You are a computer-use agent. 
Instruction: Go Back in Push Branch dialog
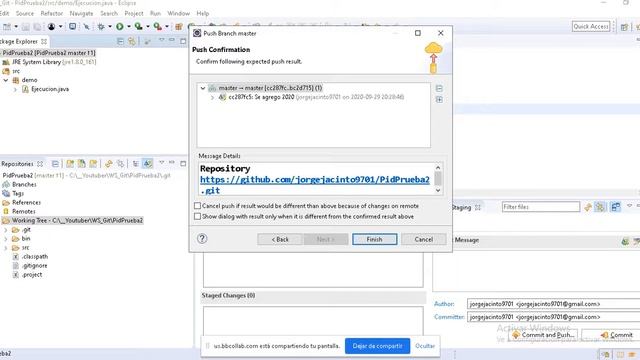click(x=280, y=239)
